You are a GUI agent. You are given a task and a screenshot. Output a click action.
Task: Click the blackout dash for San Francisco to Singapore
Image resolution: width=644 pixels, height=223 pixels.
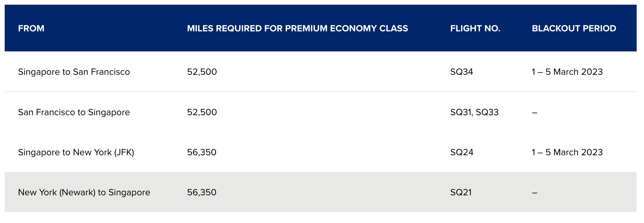534,113
